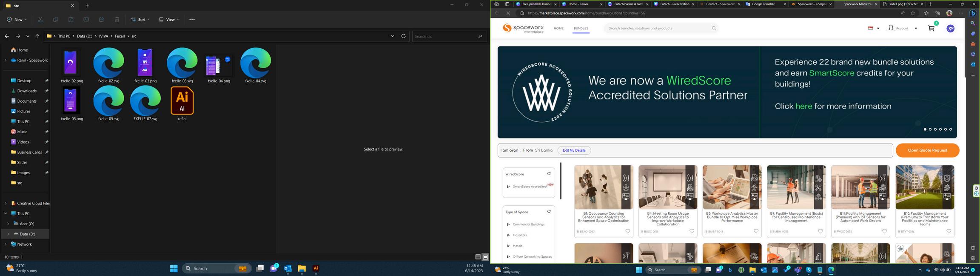The image size is (980, 276).
Task: Open the shopping cart on Spaceworx marketplace
Action: coord(931,28)
